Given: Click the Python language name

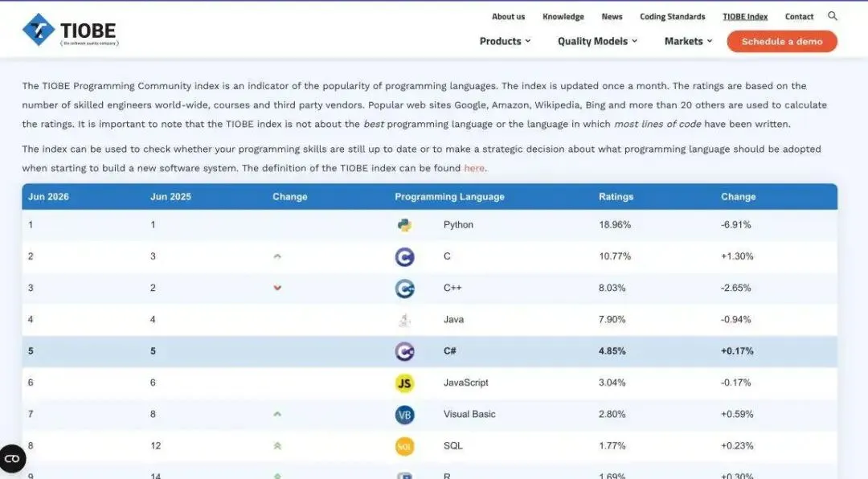Looking at the screenshot, I should [x=458, y=225].
